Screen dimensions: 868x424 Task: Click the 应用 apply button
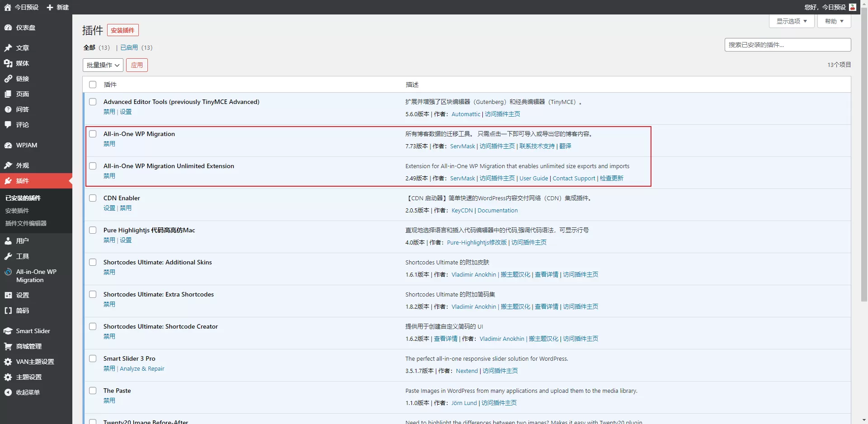click(x=137, y=65)
